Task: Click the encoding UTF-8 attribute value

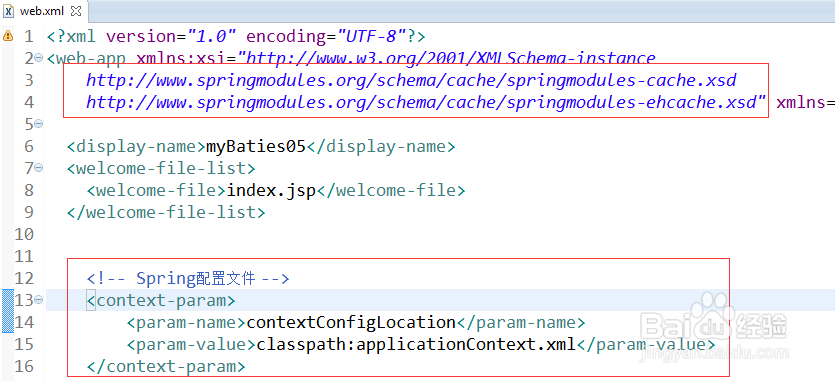Action: [x=371, y=36]
